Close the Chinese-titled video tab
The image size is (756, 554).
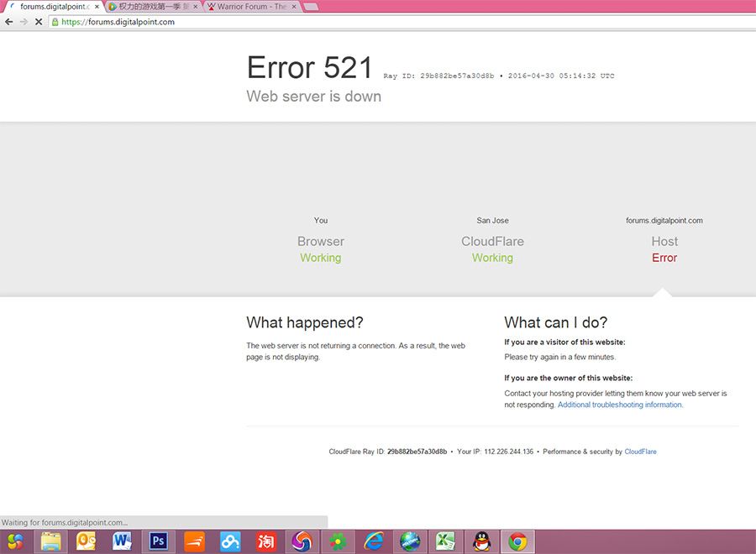[195, 7]
